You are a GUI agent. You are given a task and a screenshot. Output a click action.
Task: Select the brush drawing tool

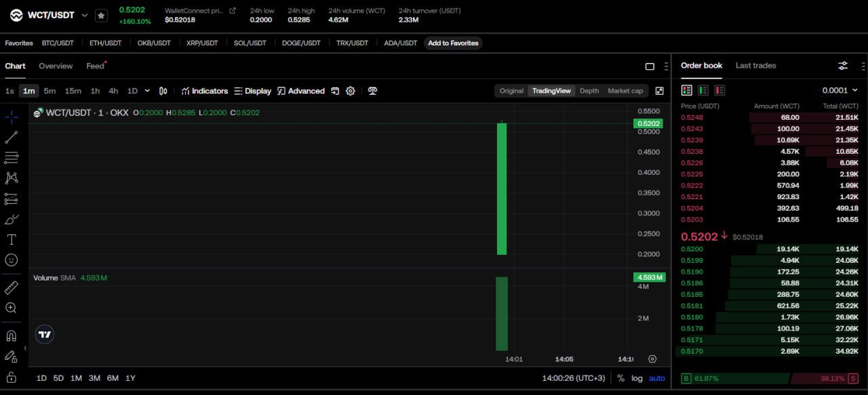12,219
